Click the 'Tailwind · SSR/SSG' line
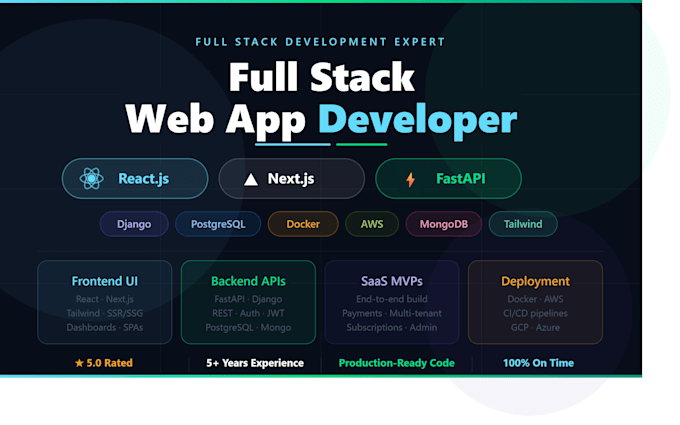 tap(105, 313)
